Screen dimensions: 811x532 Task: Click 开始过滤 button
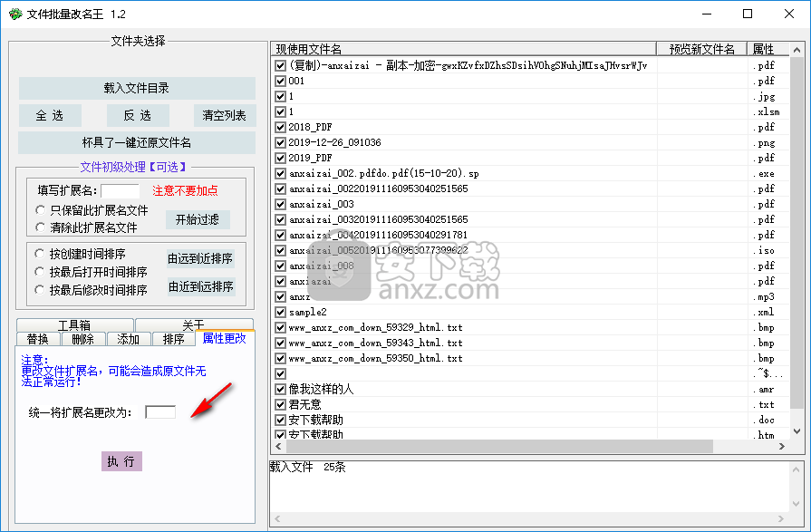(x=198, y=219)
